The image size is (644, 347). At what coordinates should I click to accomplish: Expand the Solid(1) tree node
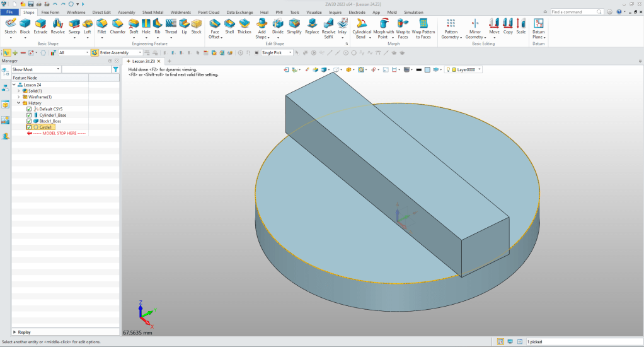[19, 91]
